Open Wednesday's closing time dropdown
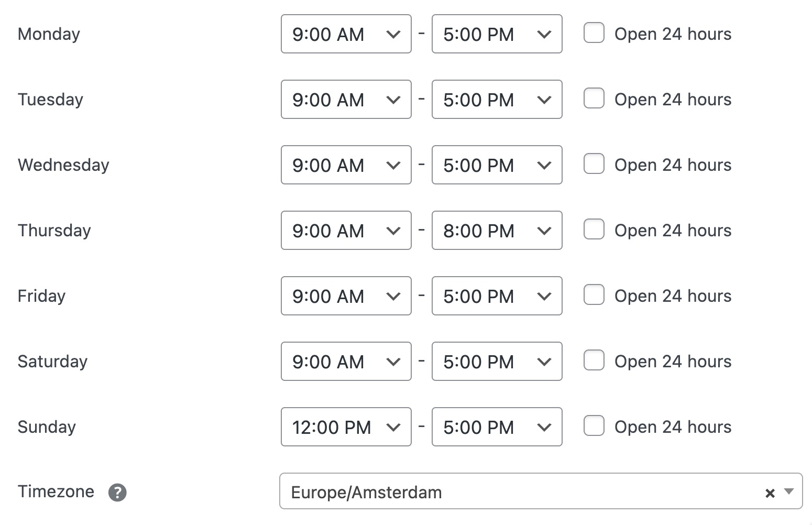Screen dimensions: 812x525 click(497, 165)
